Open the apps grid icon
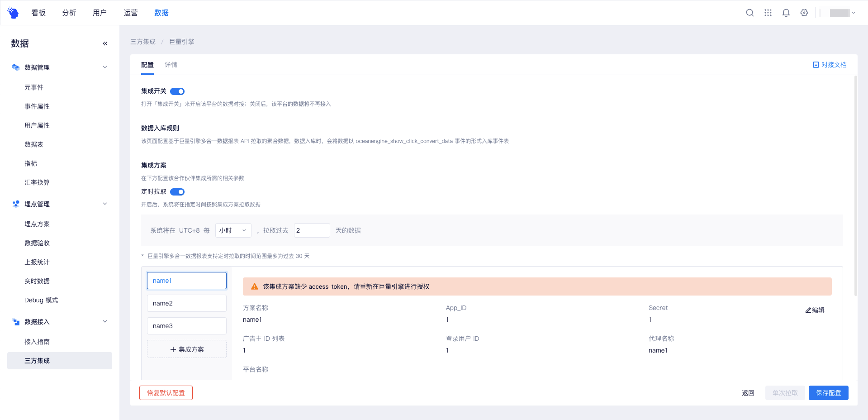Viewport: 868px width, 420px height. coord(768,13)
